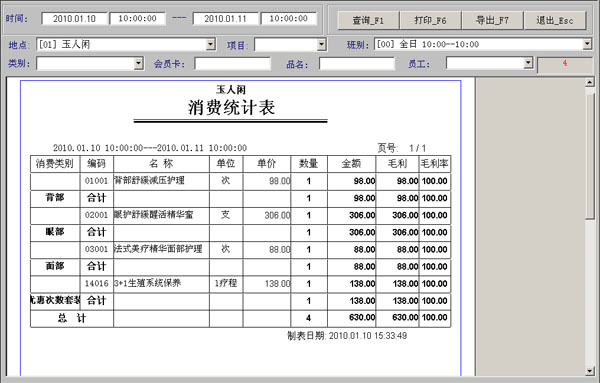Click the 数量 column header

[308, 164]
